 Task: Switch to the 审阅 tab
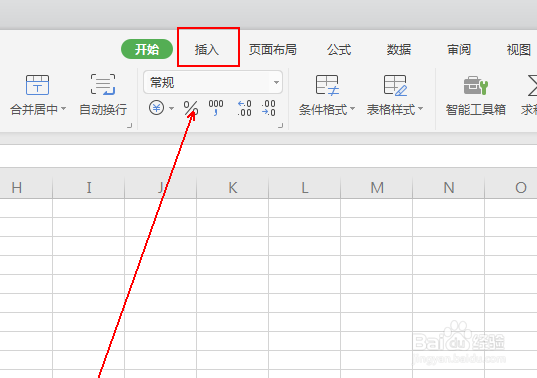pos(459,50)
